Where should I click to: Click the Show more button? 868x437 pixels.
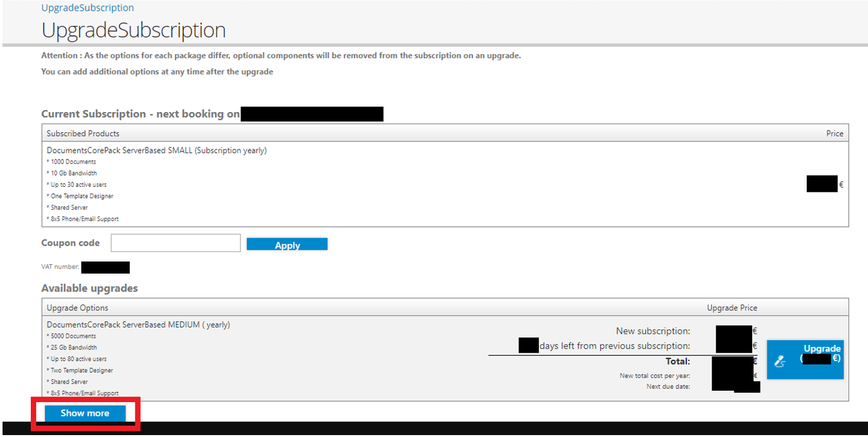[85, 413]
